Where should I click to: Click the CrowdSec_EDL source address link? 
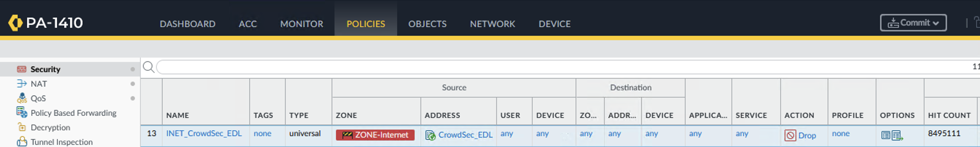point(465,135)
